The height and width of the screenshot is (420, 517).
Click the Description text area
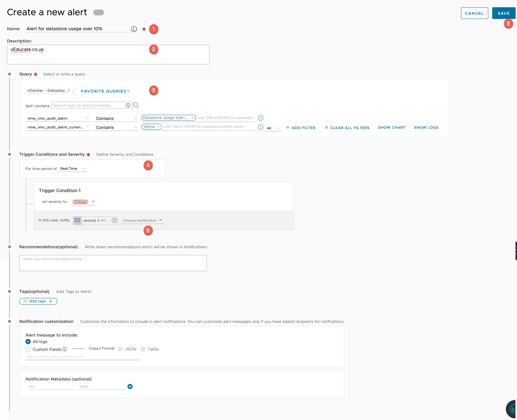(x=108, y=54)
